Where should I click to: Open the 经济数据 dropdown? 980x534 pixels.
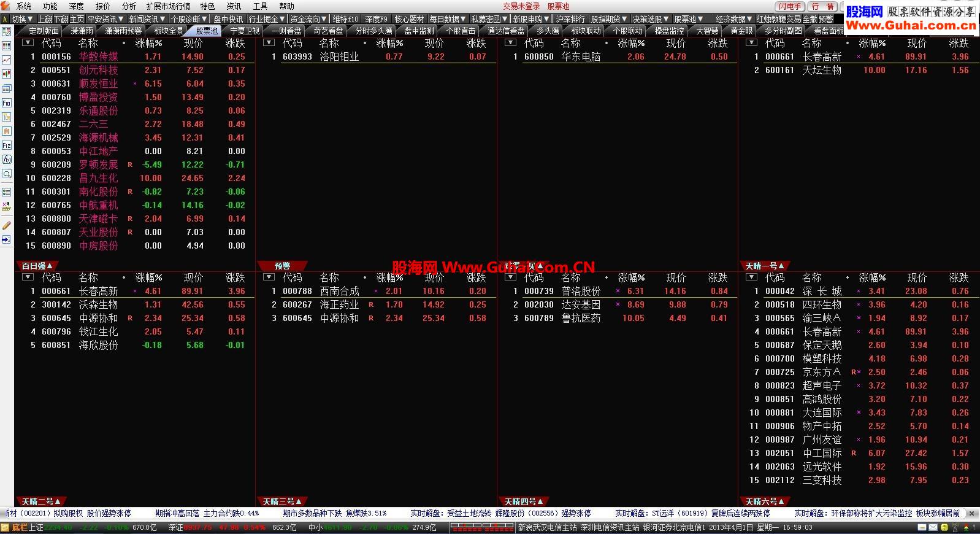[734, 19]
